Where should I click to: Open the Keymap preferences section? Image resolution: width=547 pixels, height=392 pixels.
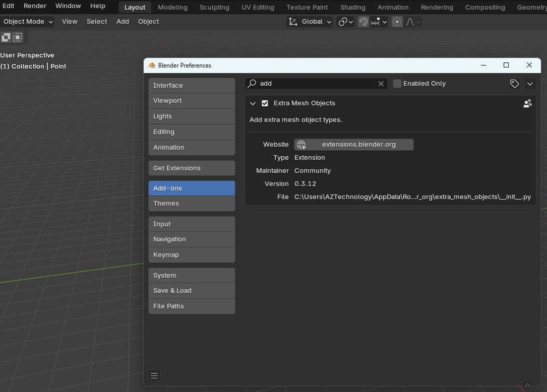tap(192, 255)
